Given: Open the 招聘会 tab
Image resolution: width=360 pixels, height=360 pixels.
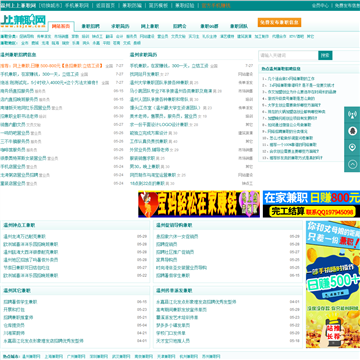Looking at the screenshot, I should pyautogui.click(x=180, y=26).
